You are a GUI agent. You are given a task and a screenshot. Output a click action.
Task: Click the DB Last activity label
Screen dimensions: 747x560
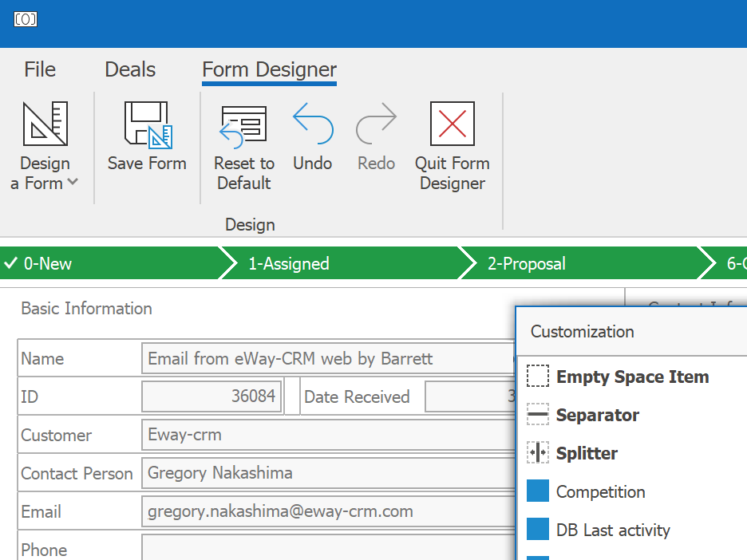[613, 530]
